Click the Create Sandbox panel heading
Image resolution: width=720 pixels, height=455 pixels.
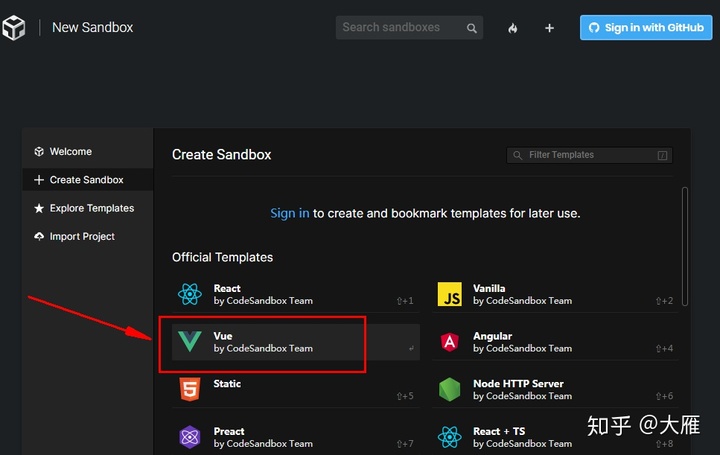tap(221, 155)
